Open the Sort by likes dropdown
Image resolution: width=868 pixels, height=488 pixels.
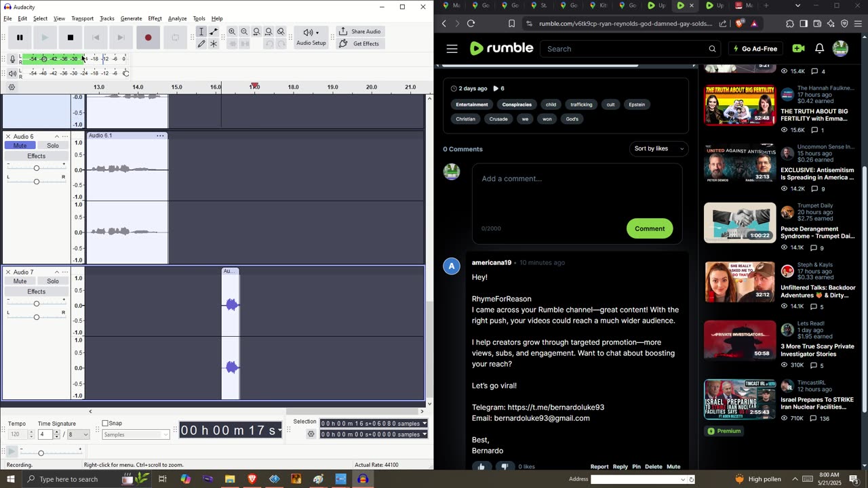click(x=658, y=148)
